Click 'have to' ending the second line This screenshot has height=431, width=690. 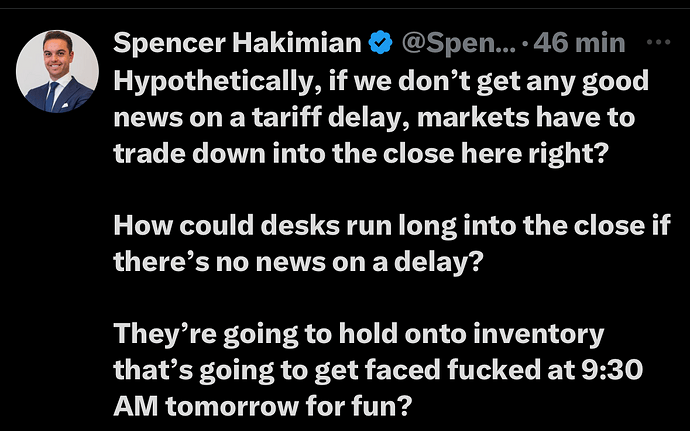585,118
